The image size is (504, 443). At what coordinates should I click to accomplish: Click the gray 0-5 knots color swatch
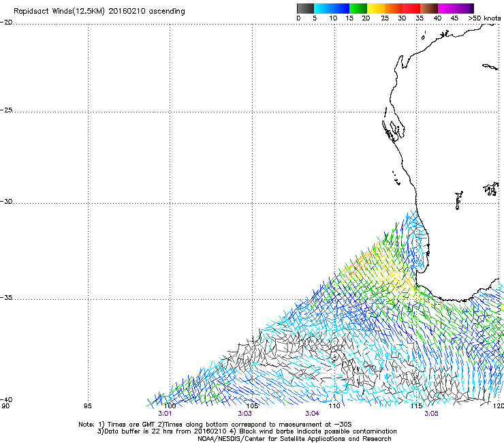305,8
